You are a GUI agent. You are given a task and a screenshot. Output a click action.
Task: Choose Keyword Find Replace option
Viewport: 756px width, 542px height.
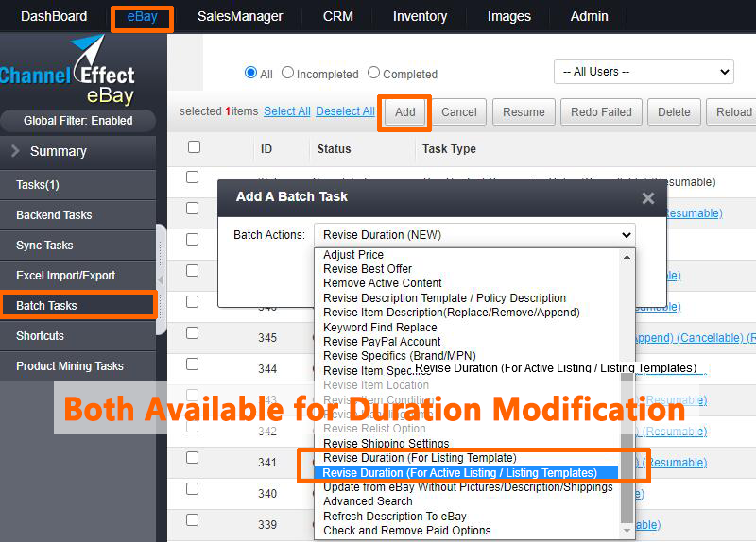click(x=380, y=328)
